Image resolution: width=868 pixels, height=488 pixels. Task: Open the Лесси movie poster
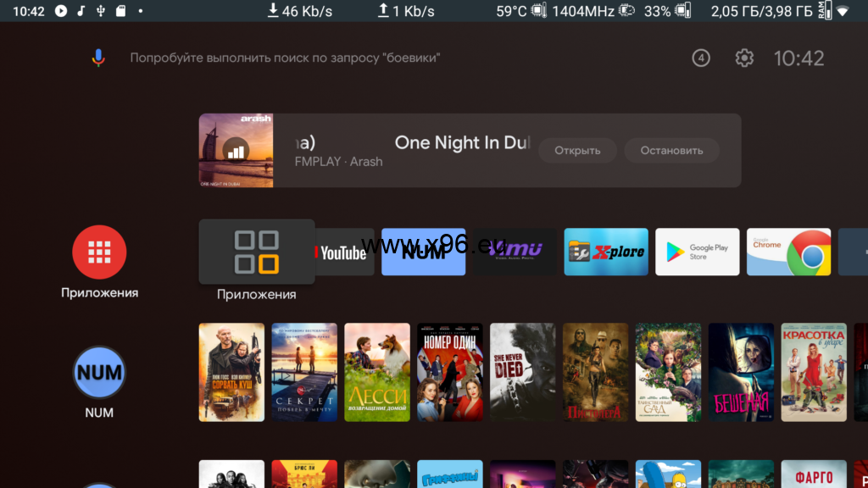point(377,372)
